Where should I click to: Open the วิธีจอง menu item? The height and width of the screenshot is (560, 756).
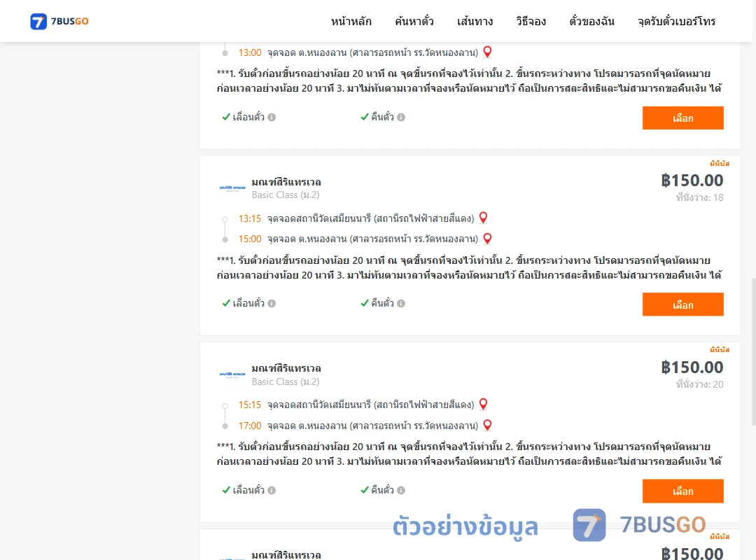[531, 21]
